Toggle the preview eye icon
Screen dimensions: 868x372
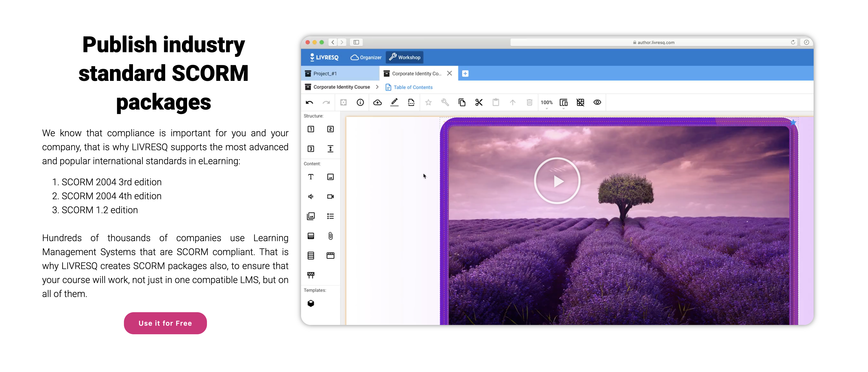[x=597, y=102]
